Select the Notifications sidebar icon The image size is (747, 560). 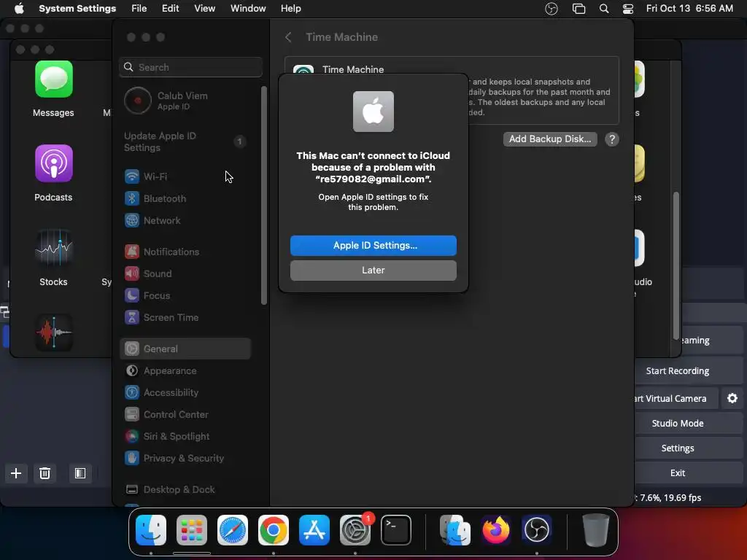(x=132, y=252)
